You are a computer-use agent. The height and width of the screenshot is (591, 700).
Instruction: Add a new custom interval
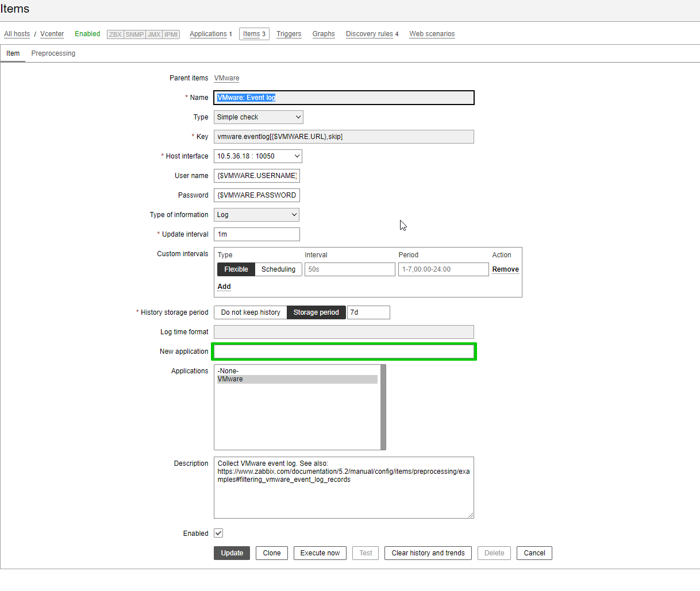pyautogui.click(x=224, y=287)
